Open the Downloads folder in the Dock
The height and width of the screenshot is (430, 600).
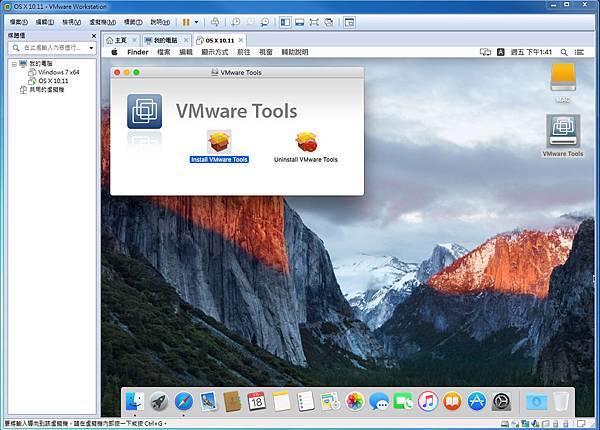coord(536,402)
